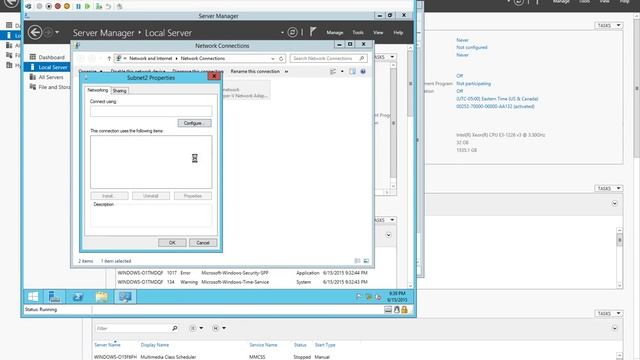Open Eastern Time zone link in outer window
The image size is (640, 360).
tap(497, 99)
